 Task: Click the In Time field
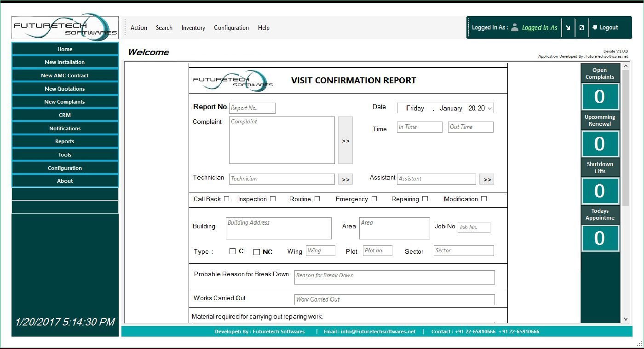[420, 127]
